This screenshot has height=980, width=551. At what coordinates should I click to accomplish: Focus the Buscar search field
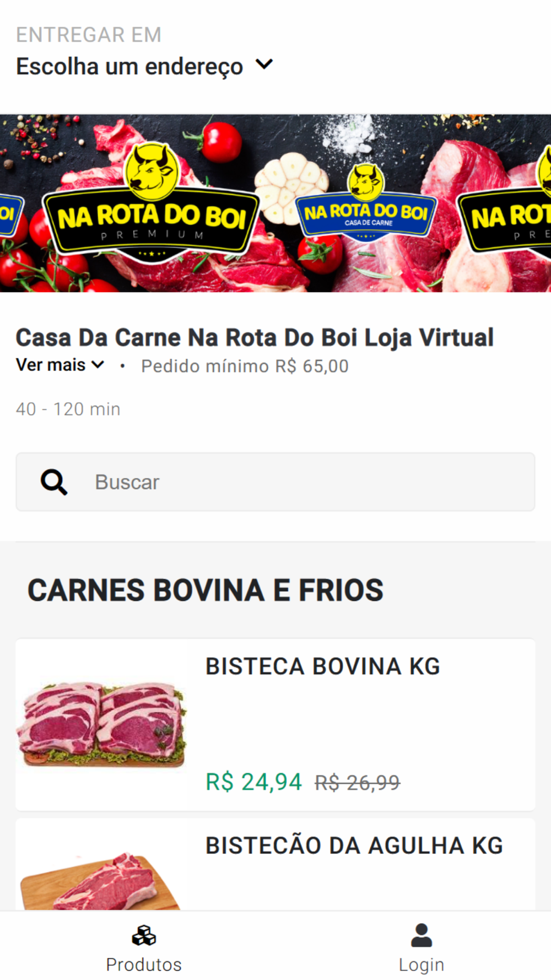click(x=275, y=482)
